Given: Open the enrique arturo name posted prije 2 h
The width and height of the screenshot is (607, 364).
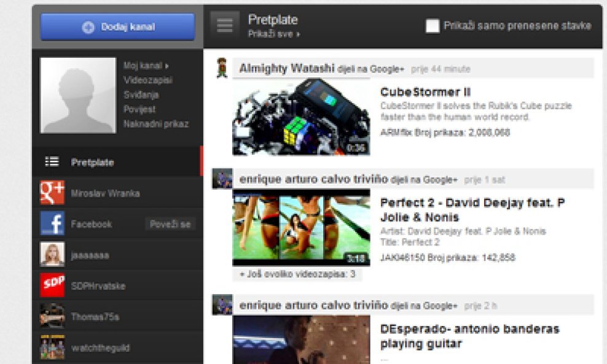Looking at the screenshot, I should (313, 306).
